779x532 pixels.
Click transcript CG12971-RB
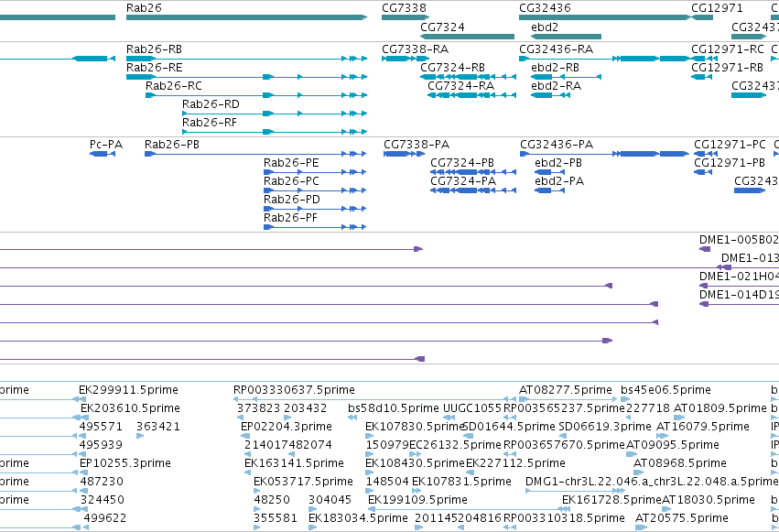coord(701,77)
